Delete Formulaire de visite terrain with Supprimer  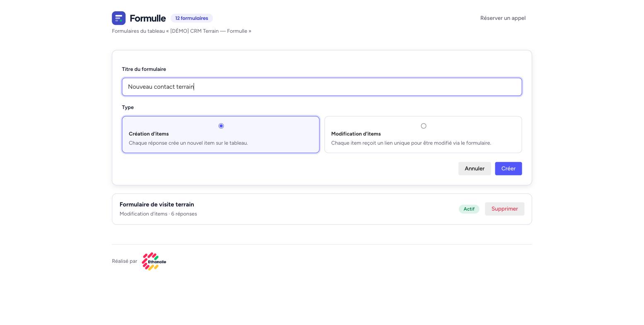click(x=504, y=209)
